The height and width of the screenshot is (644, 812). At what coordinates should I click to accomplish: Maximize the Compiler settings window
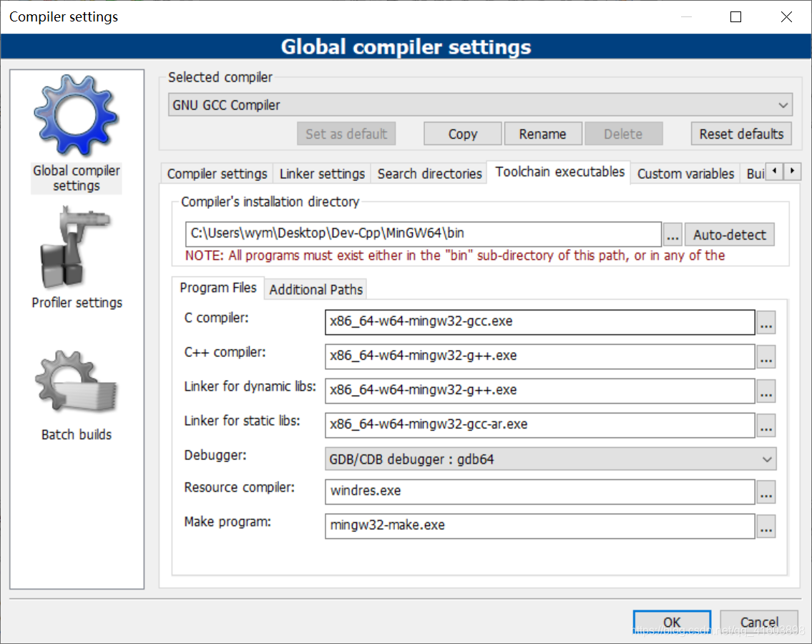tap(735, 17)
